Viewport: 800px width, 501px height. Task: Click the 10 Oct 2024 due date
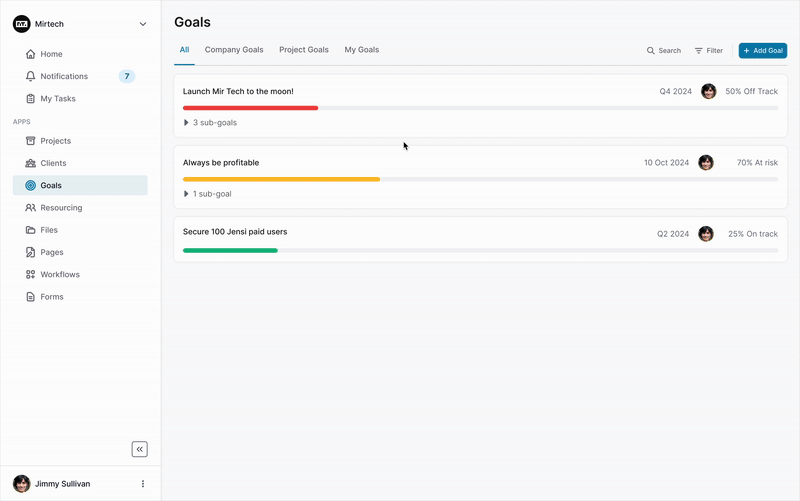pyautogui.click(x=666, y=163)
